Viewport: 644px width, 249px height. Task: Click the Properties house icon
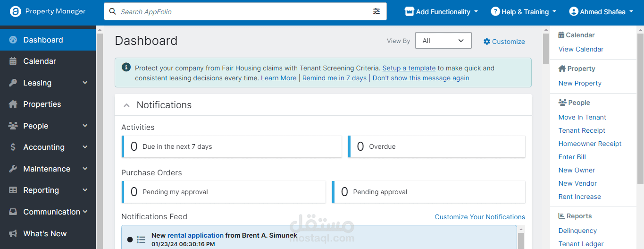coord(13,104)
